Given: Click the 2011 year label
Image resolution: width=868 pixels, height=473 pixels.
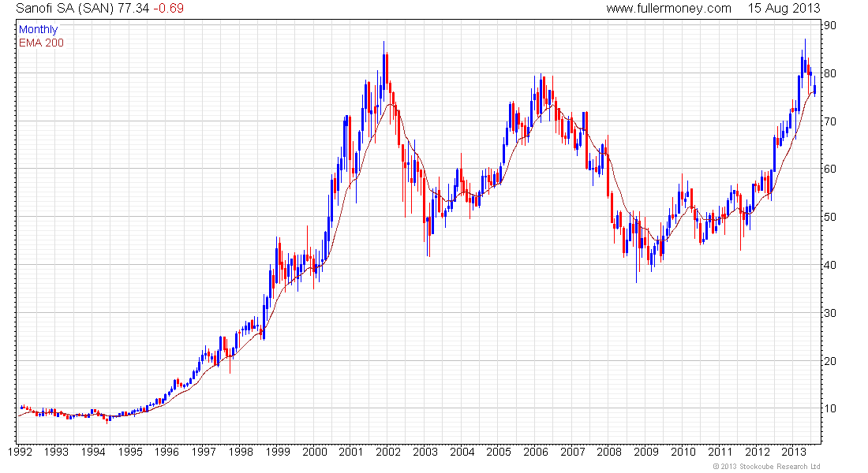Looking at the screenshot, I should click(x=720, y=452).
